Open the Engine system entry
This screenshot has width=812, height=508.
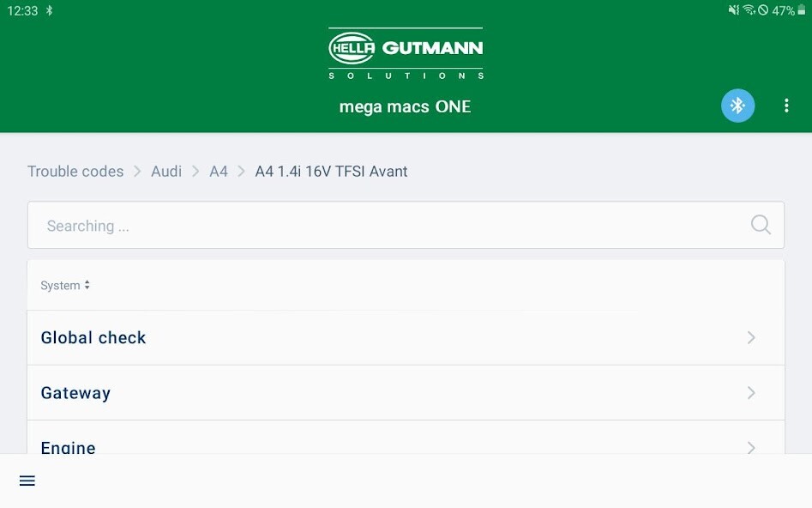(x=406, y=438)
